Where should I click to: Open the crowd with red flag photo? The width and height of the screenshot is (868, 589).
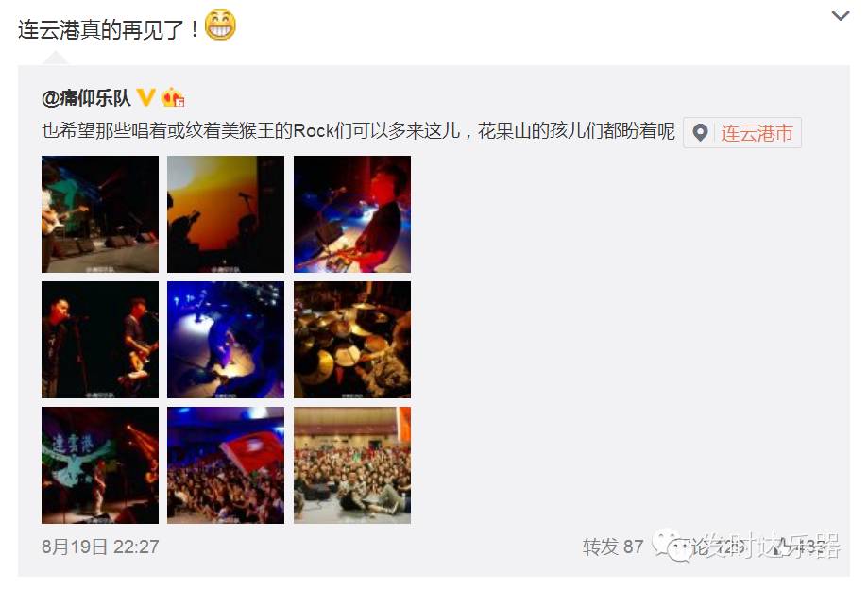[226, 465]
